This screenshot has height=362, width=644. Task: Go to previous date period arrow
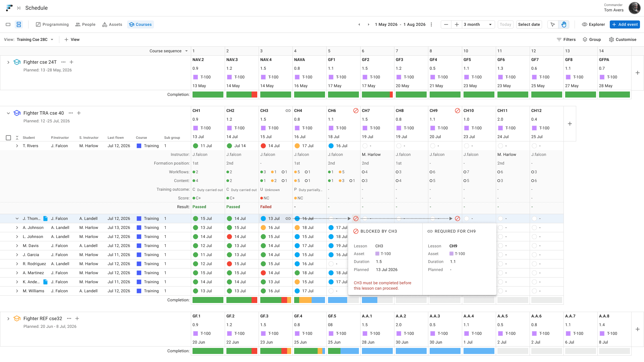359,24
